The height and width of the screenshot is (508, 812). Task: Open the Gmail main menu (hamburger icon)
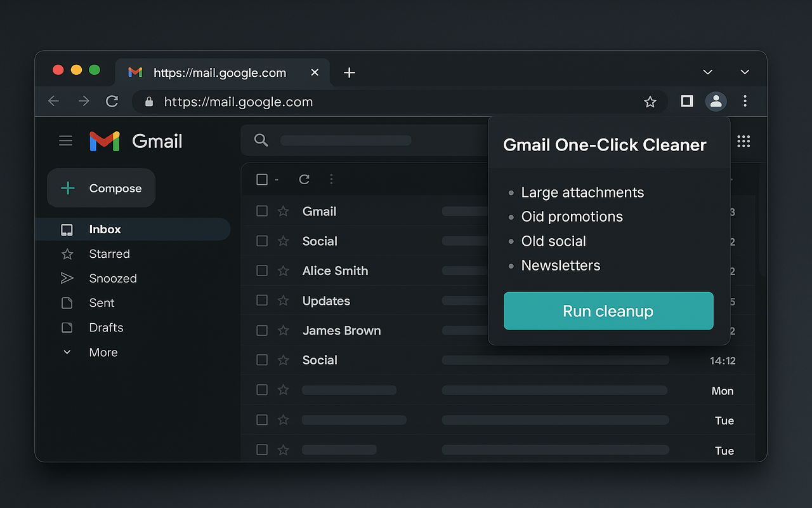pos(65,140)
